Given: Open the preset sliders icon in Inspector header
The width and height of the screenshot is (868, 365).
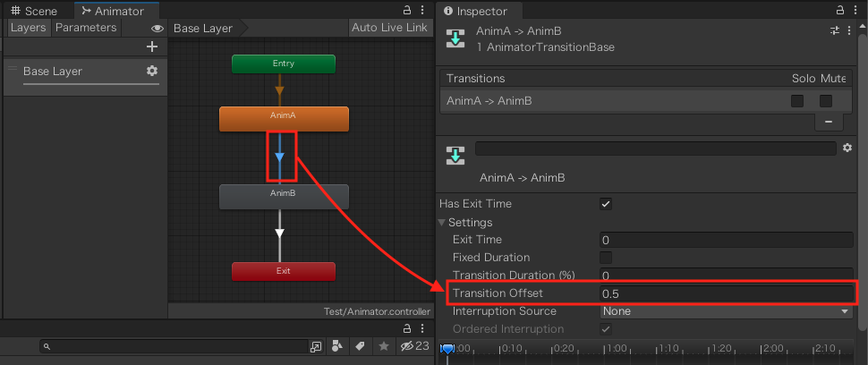Looking at the screenshot, I should [836, 30].
